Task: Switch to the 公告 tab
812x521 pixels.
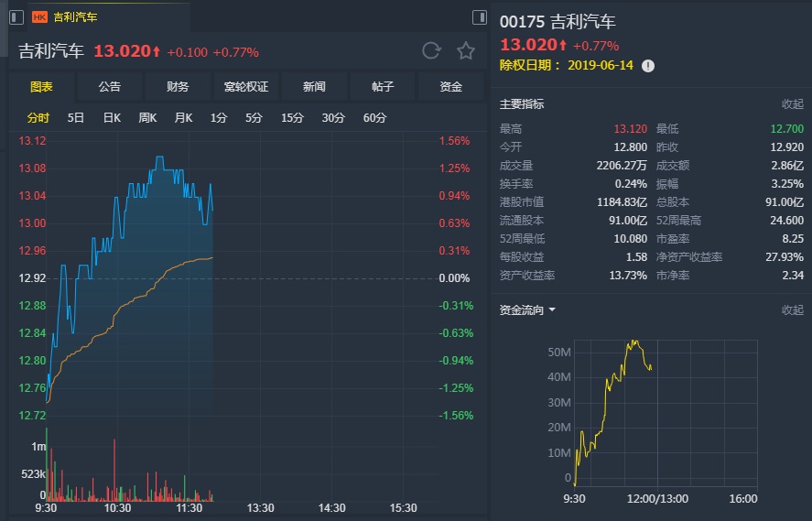Action: (110, 87)
